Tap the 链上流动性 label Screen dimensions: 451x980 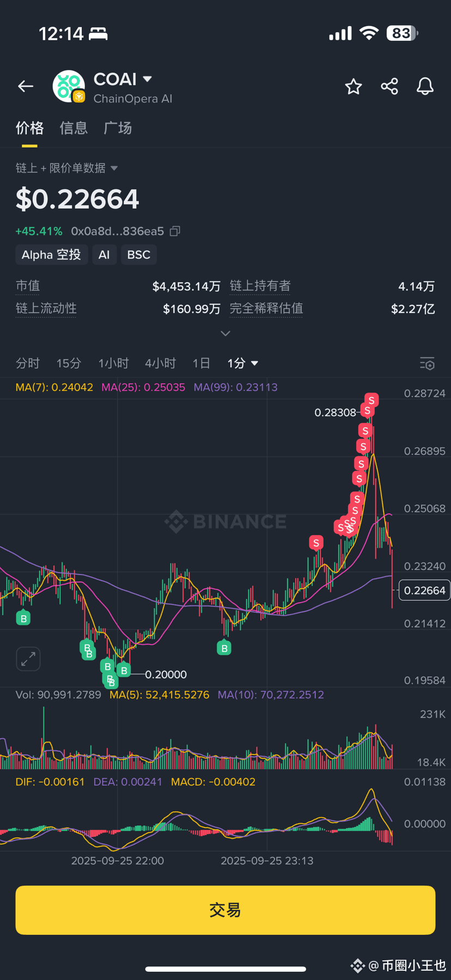click(x=46, y=309)
